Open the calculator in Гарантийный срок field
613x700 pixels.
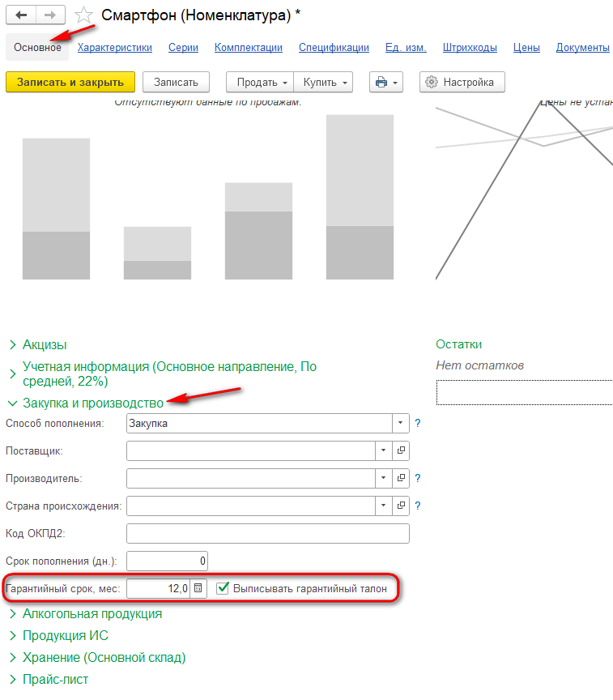(x=198, y=588)
